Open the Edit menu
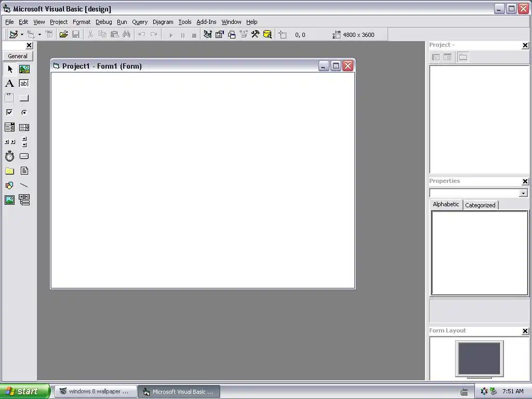This screenshot has width=532, height=399. pos(23,22)
